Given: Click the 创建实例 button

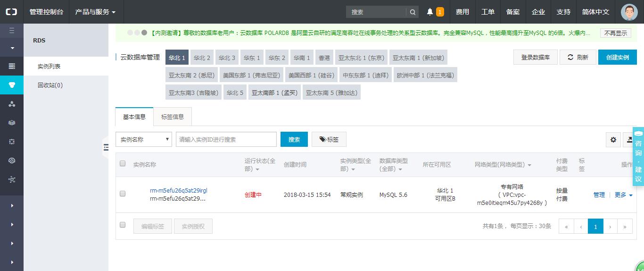Looking at the screenshot, I should pos(618,57).
